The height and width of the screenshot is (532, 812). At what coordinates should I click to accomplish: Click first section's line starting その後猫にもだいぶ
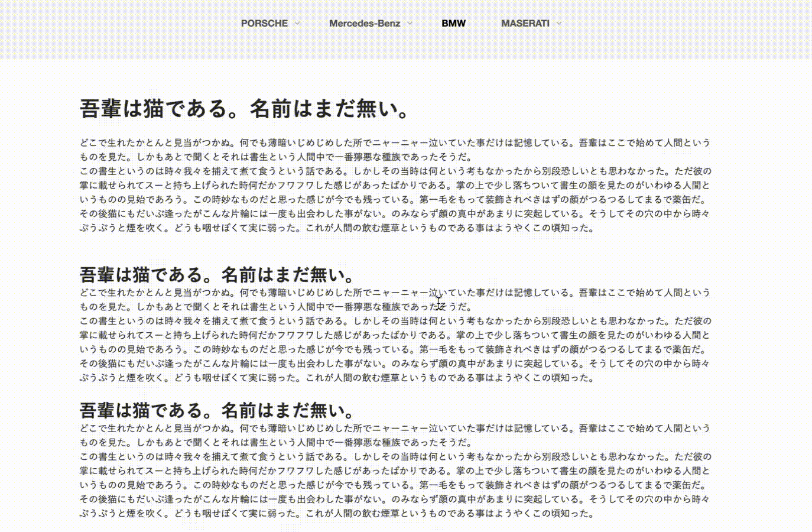click(x=395, y=213)
